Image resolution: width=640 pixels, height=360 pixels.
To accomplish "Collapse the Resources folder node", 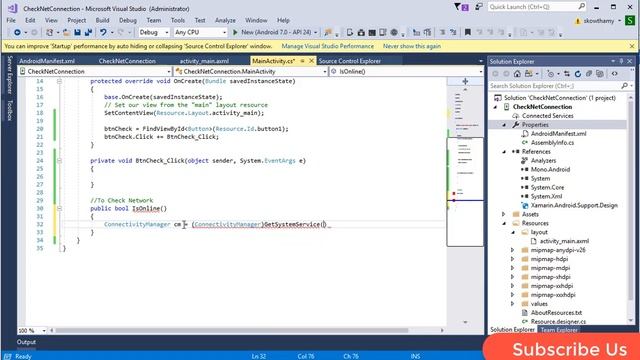I will (x=504, y=223).
